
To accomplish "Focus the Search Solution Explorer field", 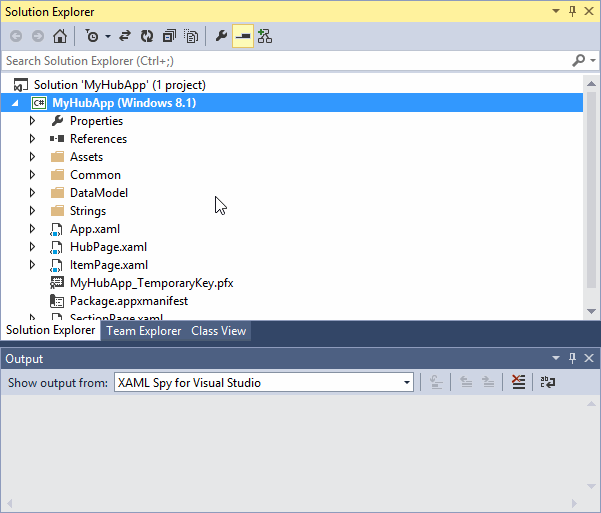I will point(286,61).
